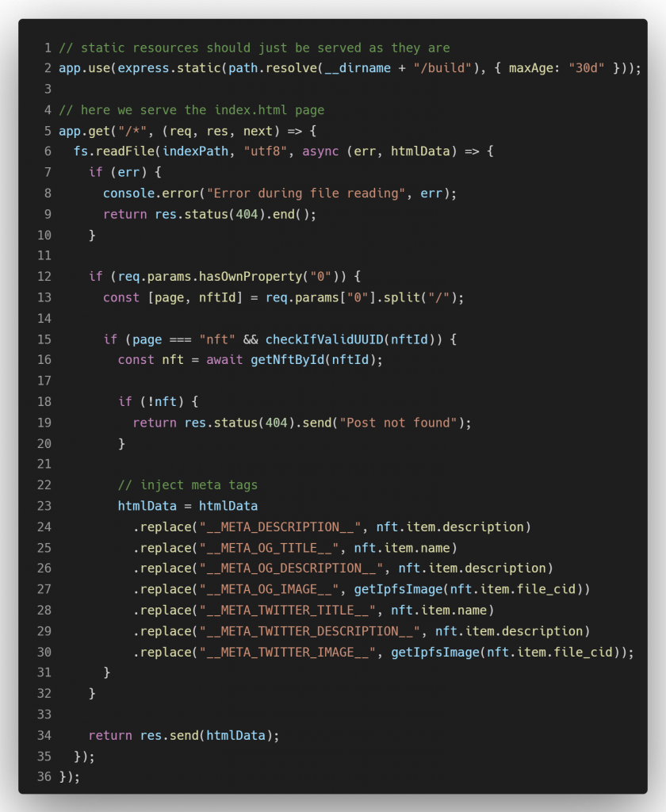Click "res.send(htmlData)" on line 34
The width and height of the screenshot is (666, 812).
pyautogui.click(x=206, y=735)
